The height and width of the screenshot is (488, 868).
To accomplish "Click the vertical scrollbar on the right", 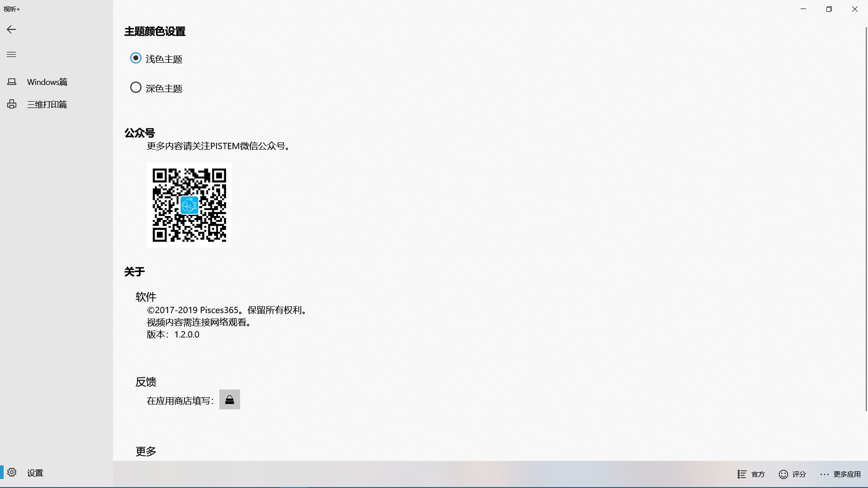I will (866, 219).
